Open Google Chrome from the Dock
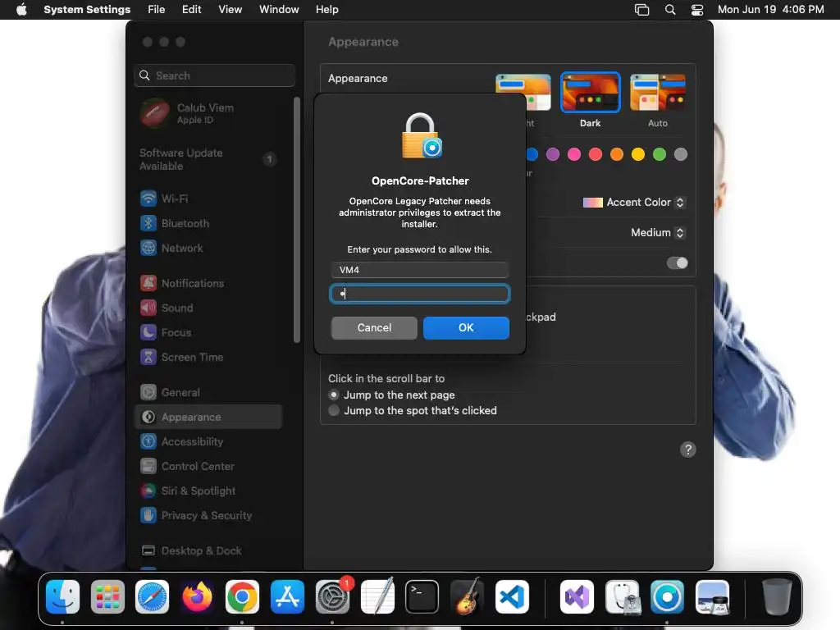Image resolution: width=840 pixels, height=630 pixels. (x=242, y=596)
